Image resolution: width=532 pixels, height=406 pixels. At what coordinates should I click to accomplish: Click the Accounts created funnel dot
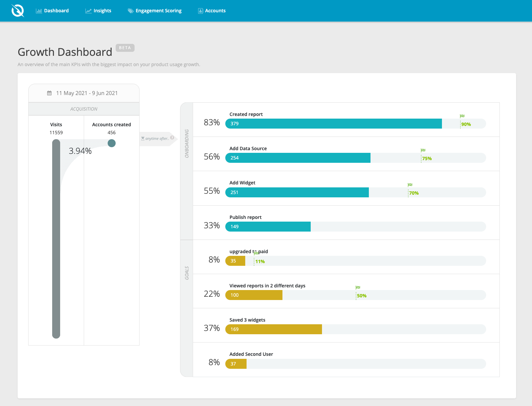point(112,143)
